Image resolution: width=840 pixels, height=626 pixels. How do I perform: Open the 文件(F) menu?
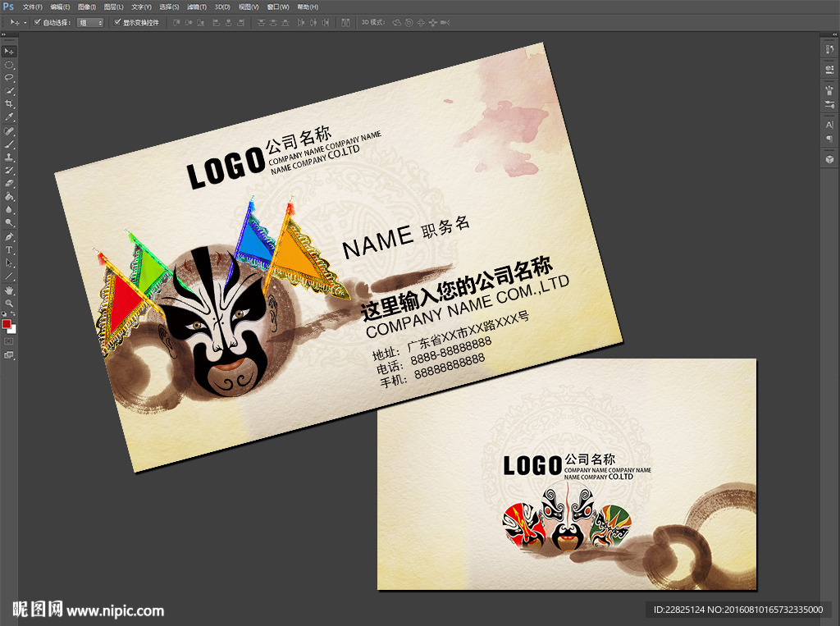click(33, 7)
